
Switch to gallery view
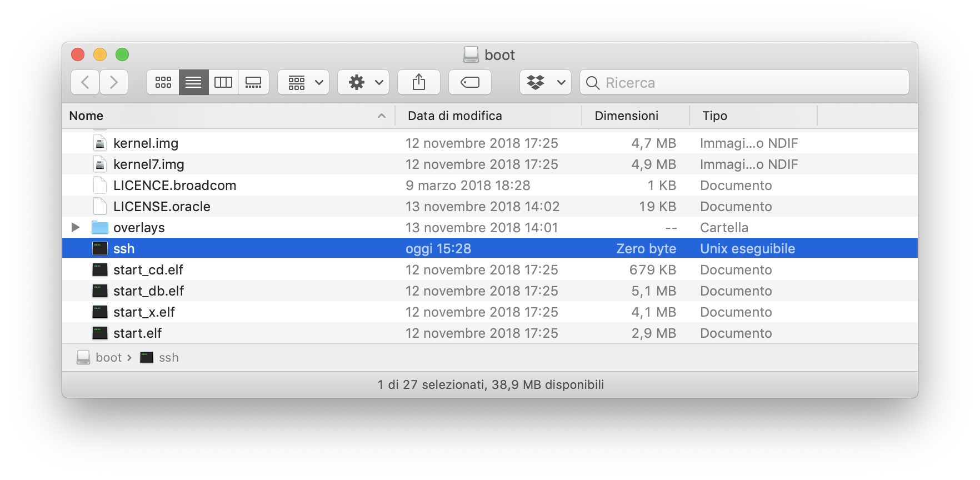(253, 82)
